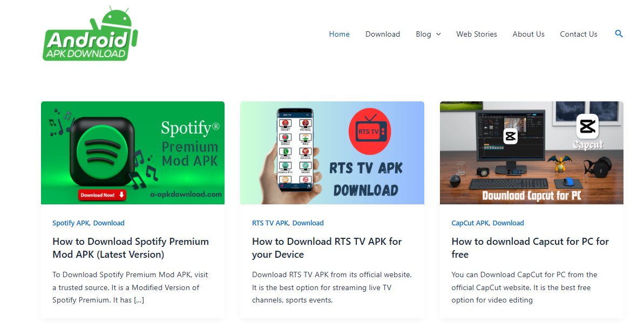Open article How to download Capcut for PC

[530, 248]
